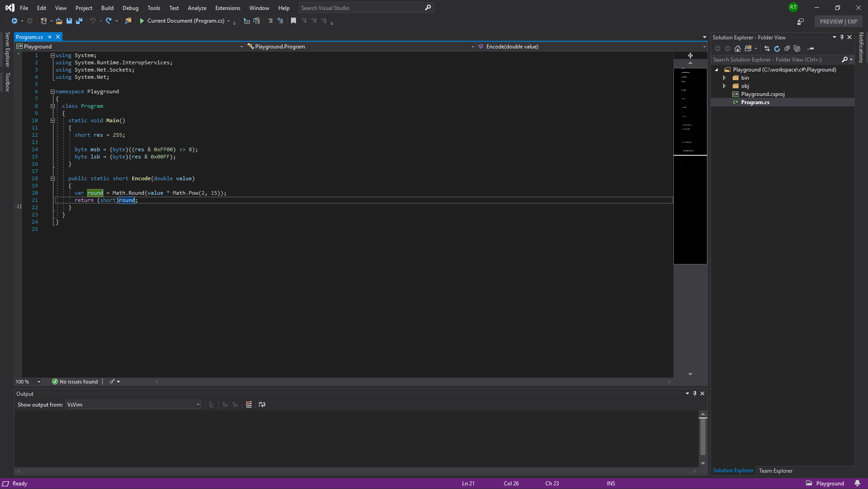
Task: Expand the obj folder
Action: tap(724, 86)
